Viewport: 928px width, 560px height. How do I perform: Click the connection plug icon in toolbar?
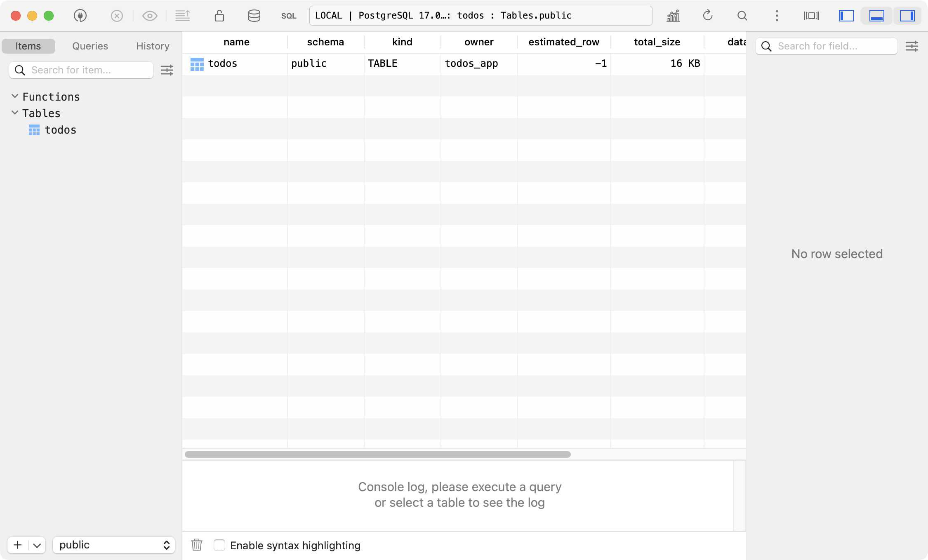(x=80, y=16)
